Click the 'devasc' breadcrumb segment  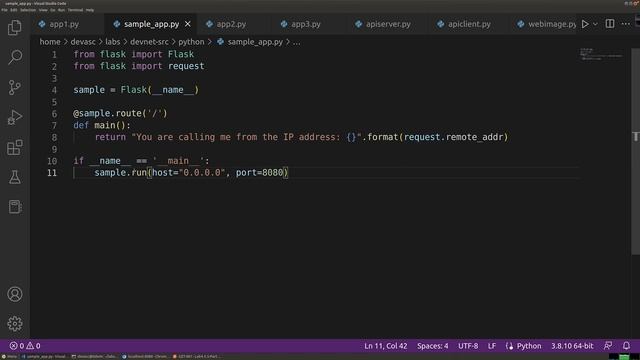83,42
